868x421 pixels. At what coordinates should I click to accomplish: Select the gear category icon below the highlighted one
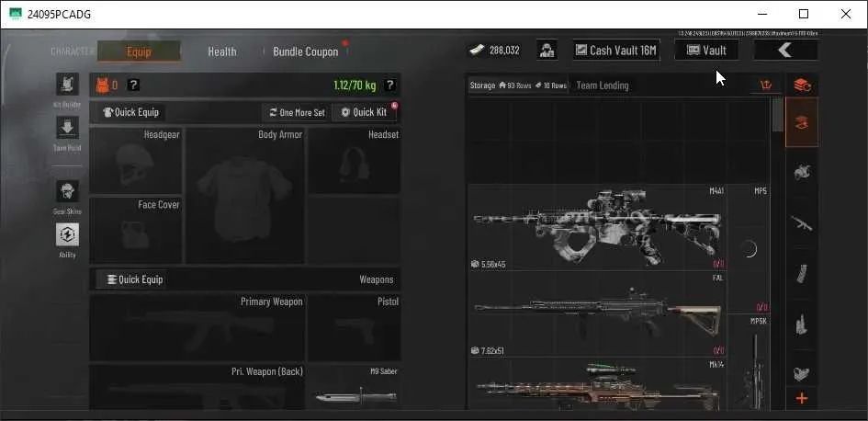click(802, 172)
